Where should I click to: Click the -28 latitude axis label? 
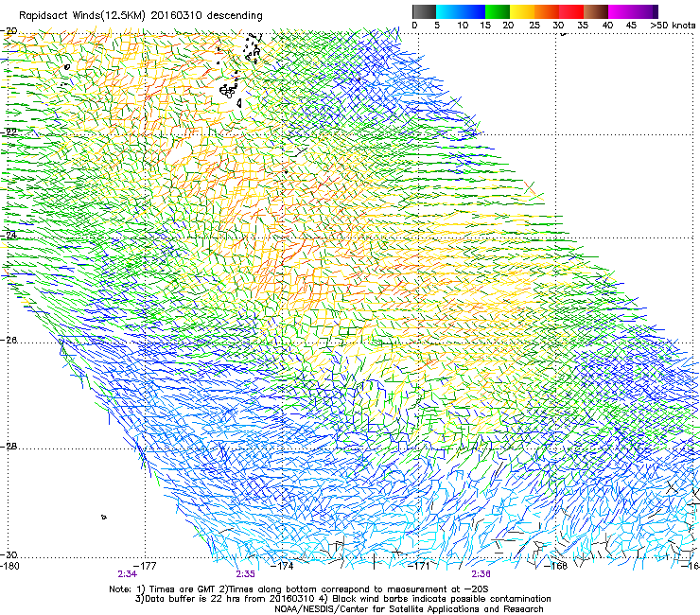(9, 447)
